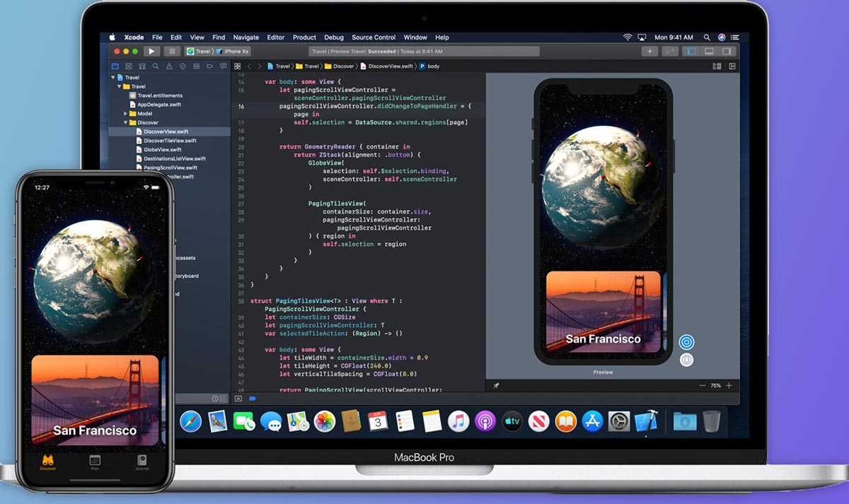Viewport: 849px width, 504px height.
Task: Zoom out the preview with the minus button
Action: (702, 386)
